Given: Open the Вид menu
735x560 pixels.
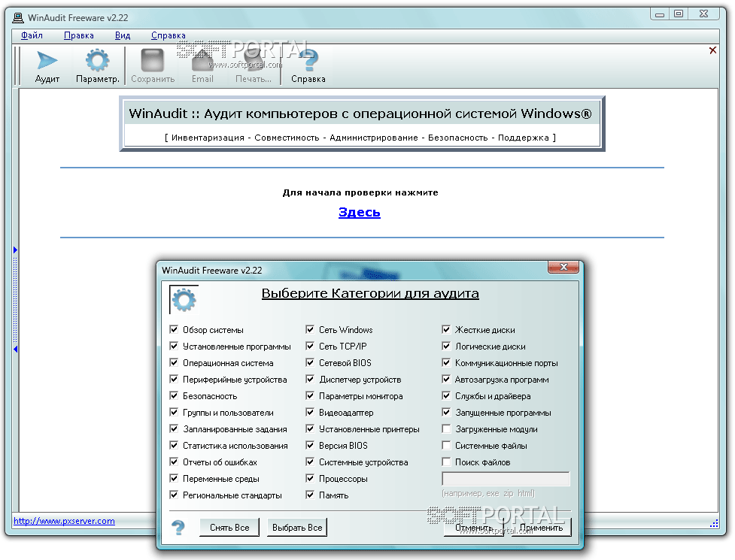Looking at the screenshot, I should [123, 35].
